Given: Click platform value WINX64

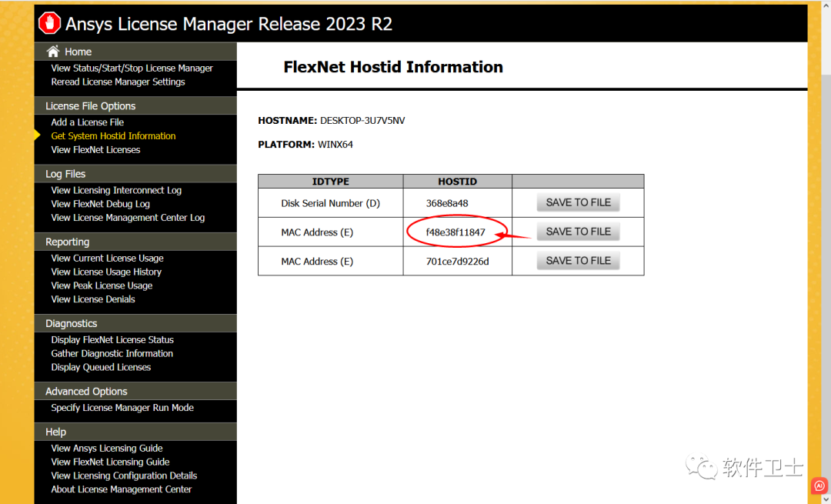Looking at the screenshot, I should tap(335, 145).
